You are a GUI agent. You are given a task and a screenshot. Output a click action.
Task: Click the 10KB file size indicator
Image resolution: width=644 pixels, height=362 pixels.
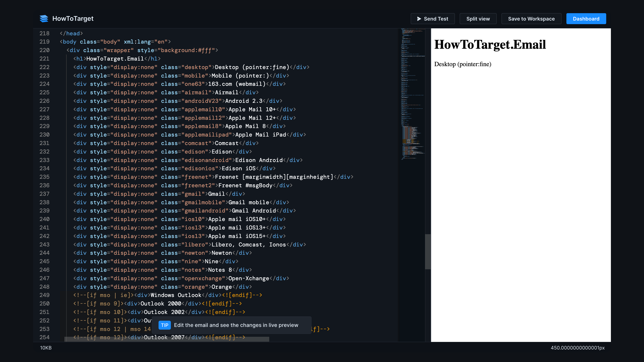tap(46, 347)
